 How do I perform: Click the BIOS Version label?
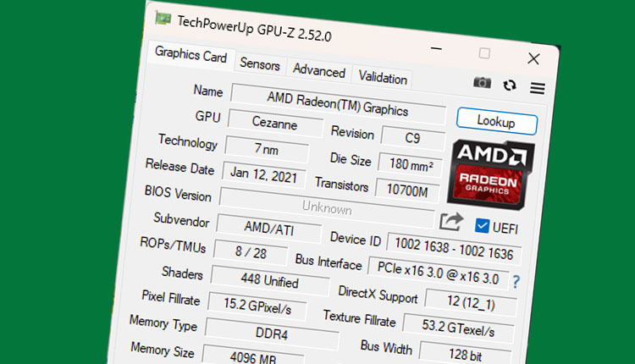[178, 193]
